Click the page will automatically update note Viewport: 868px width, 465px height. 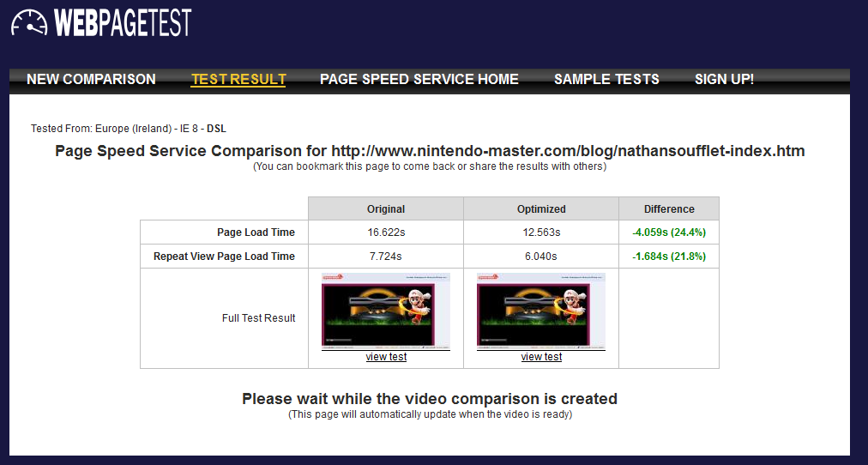[x=430, y=414]
